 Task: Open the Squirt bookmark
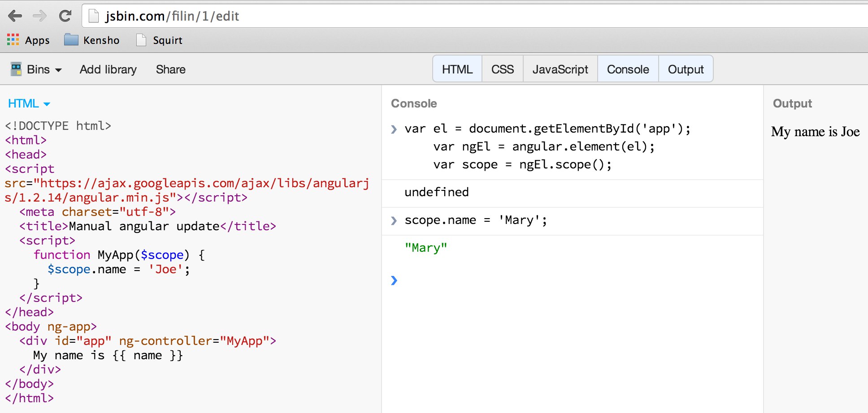point(159,40)
